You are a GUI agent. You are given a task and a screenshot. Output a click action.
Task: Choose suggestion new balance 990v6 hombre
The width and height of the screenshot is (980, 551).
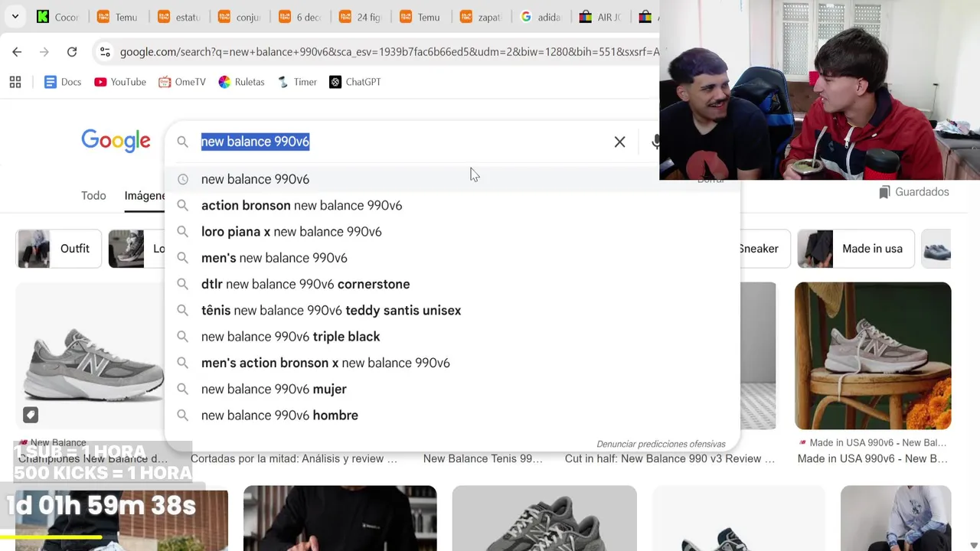point(452,415)
